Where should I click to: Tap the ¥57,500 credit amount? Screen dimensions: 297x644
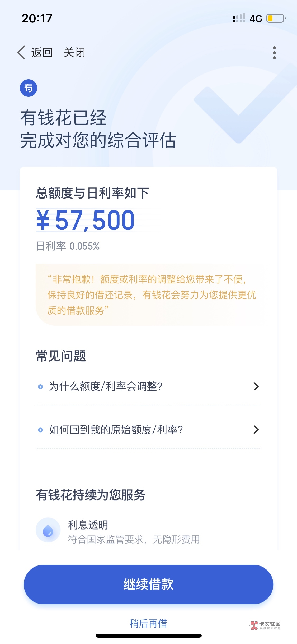pyautogui.click(x=86, y=220)
